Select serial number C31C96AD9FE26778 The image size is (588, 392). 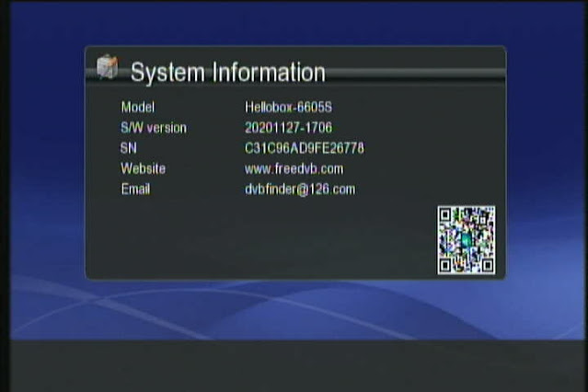coord(305,148)
